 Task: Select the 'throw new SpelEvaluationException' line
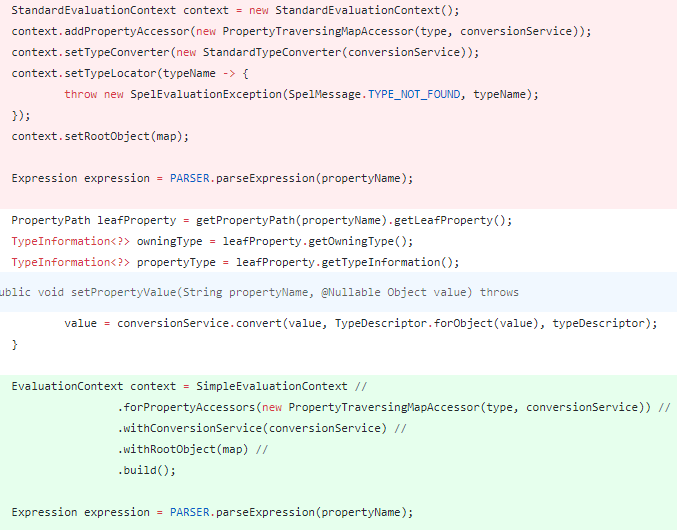pos(301,95)
